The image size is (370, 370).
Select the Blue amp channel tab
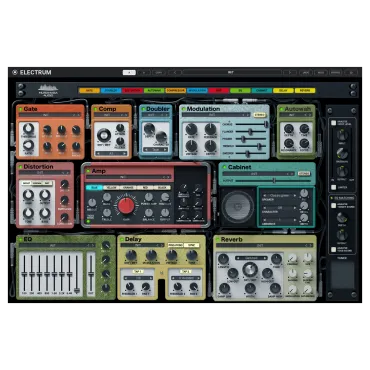tap(94, 188)
